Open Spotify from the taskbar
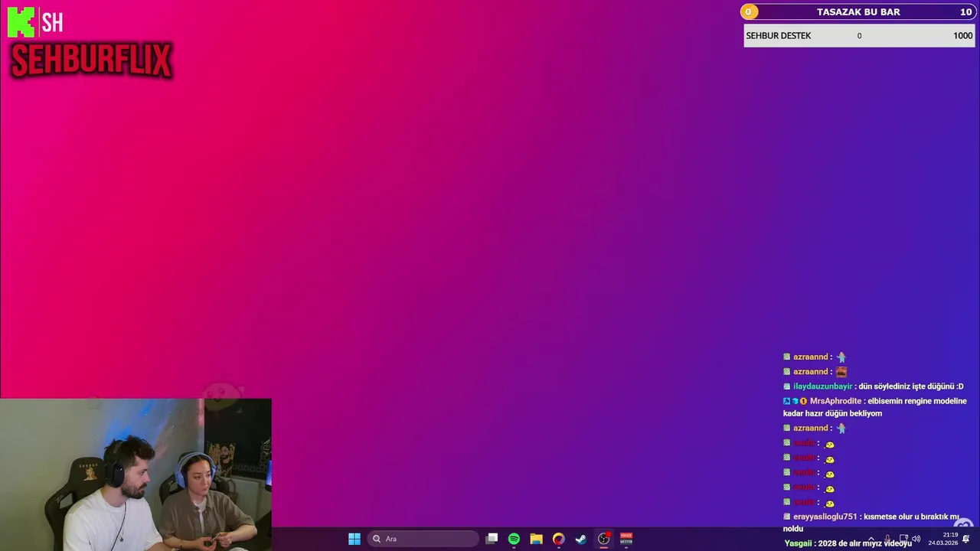980x551 pixels. (514, 539)
